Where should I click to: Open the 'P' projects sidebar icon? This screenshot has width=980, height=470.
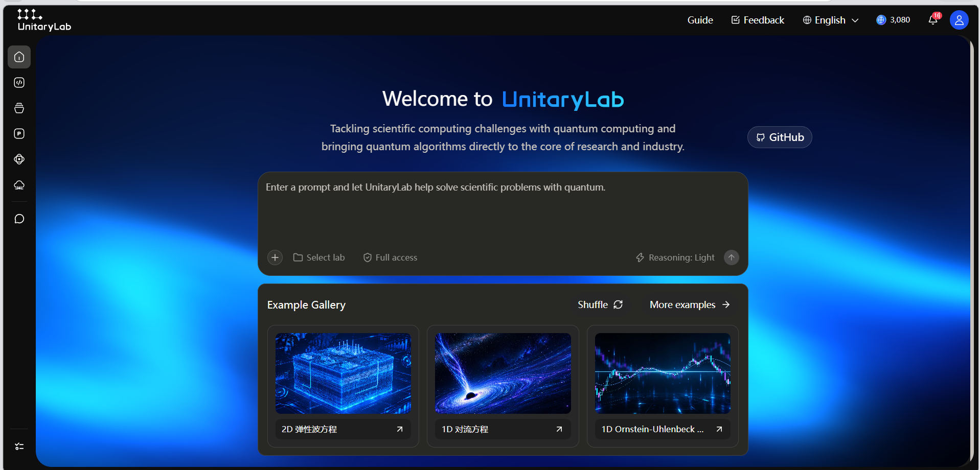tap(19, 134)
